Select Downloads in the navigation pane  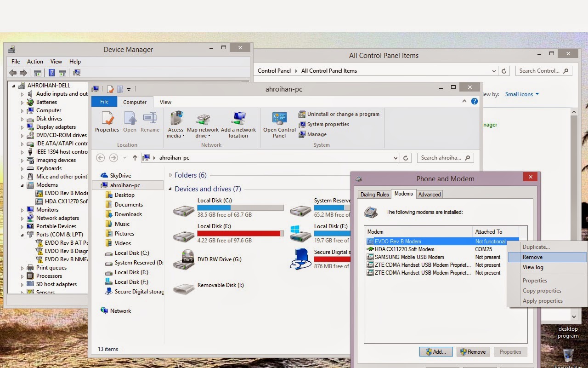point(124,214)
